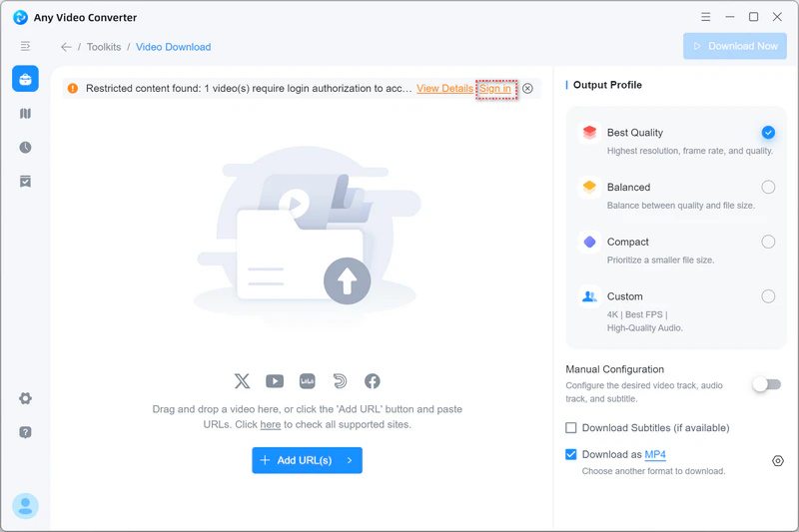This screenshot has width=799, height=532.
Task: Click the YouTube site icon
Action: pyautogui.click(x=275, y=381)
